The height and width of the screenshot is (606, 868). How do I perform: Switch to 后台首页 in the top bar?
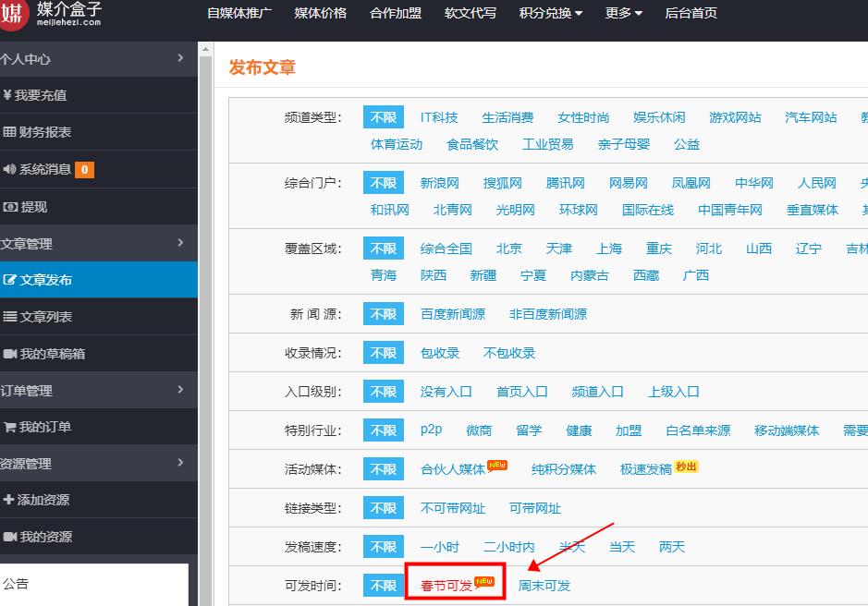coord(692,14)
